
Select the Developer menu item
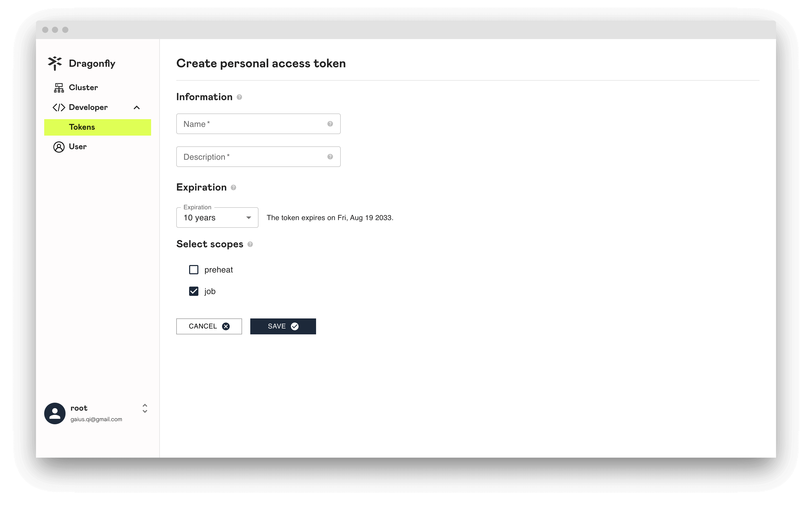(x=98, y=107)
